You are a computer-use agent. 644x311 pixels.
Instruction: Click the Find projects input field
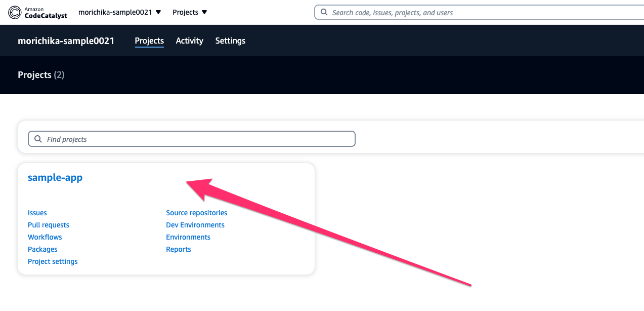(192, 139)
